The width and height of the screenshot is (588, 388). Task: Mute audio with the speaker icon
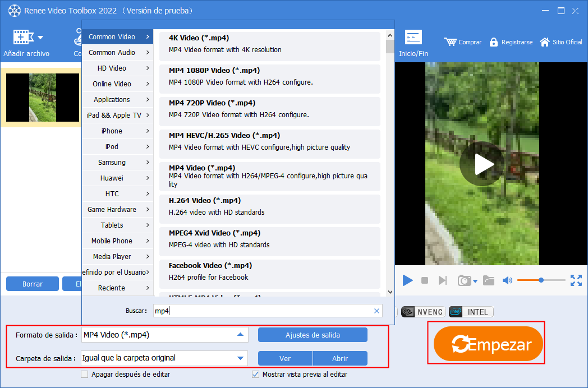point(507,280)
